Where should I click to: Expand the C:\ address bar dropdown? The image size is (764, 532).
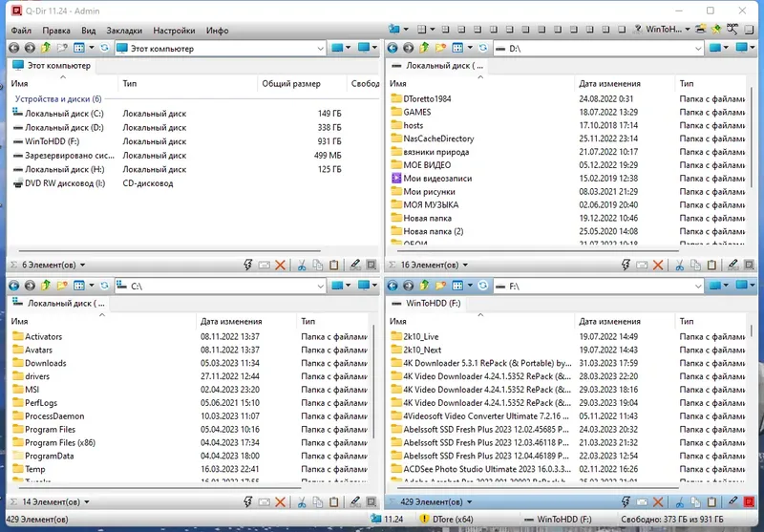(x=320, y=286)
